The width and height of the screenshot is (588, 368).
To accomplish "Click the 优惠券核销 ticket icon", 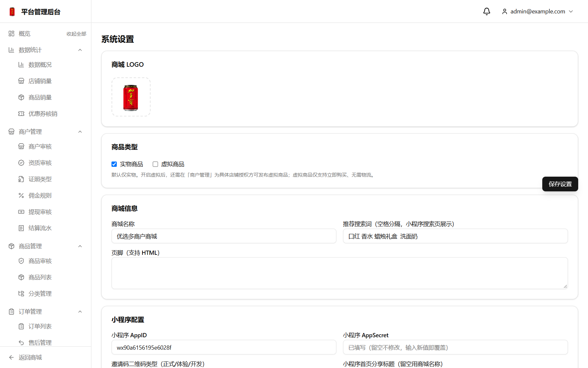I will click(x=21, y=114).
